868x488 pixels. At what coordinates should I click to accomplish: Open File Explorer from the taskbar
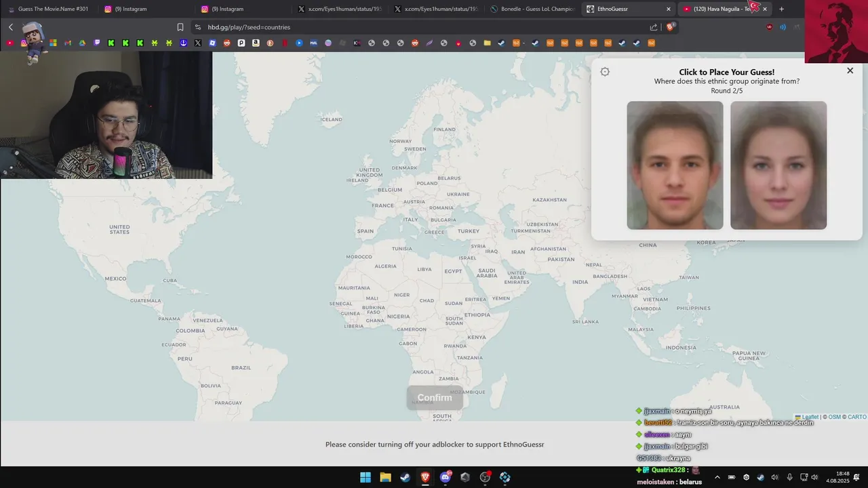(x=385, y=477)
